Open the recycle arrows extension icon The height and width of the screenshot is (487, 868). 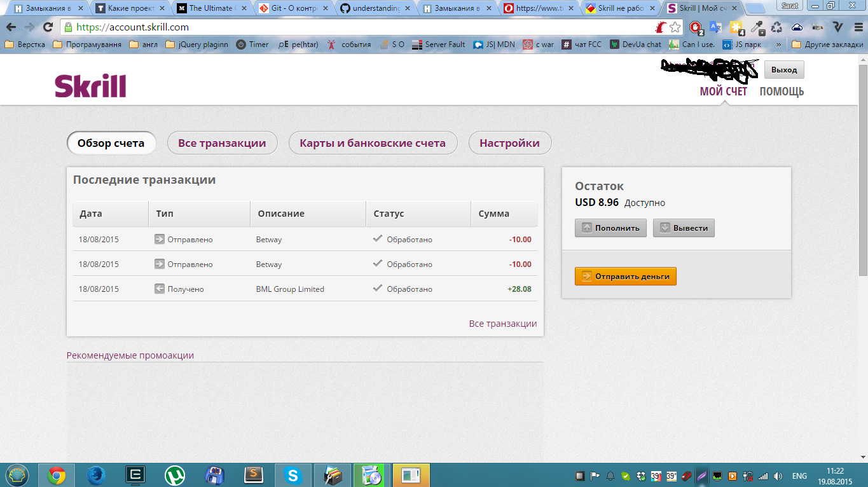[x=777, y=27]
